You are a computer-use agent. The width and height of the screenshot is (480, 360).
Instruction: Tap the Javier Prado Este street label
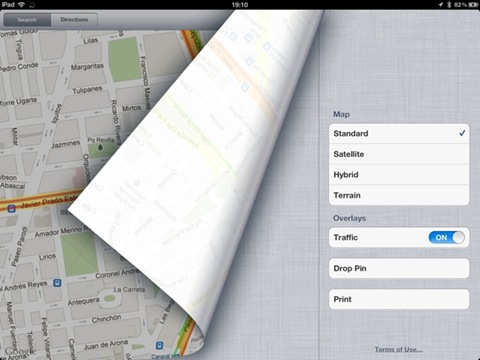coord(49,202)
